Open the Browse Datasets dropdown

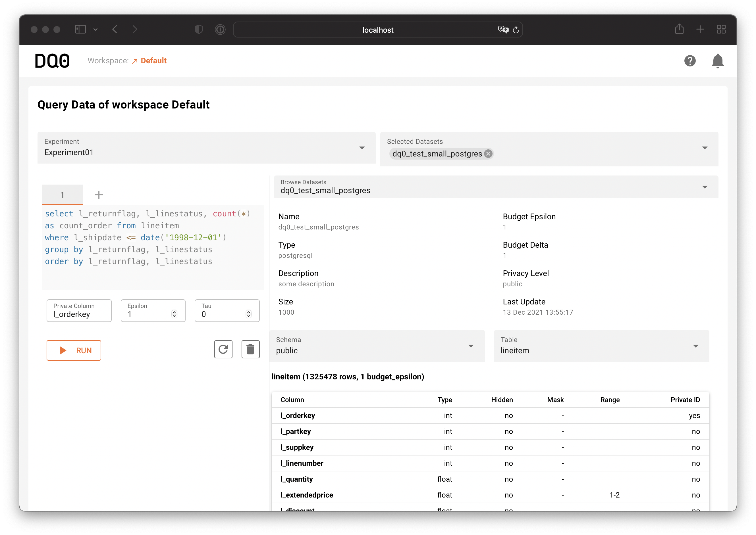[x=496, y=187]
